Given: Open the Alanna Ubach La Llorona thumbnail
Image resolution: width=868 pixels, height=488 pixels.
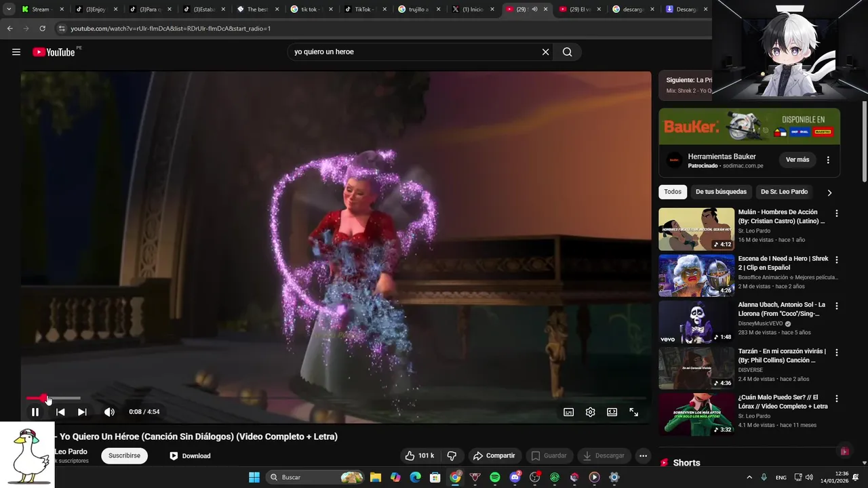Looking at the screenshot, I should [696, 322].
